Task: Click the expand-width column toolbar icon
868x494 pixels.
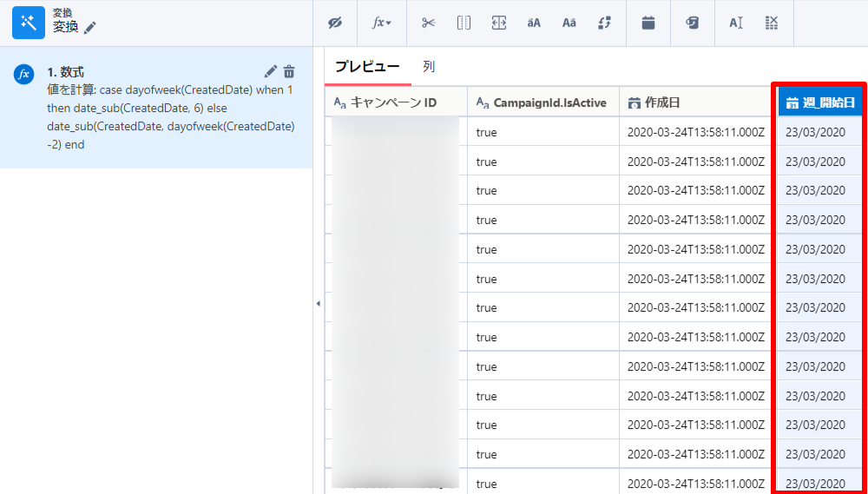Action: coord(498,23)
